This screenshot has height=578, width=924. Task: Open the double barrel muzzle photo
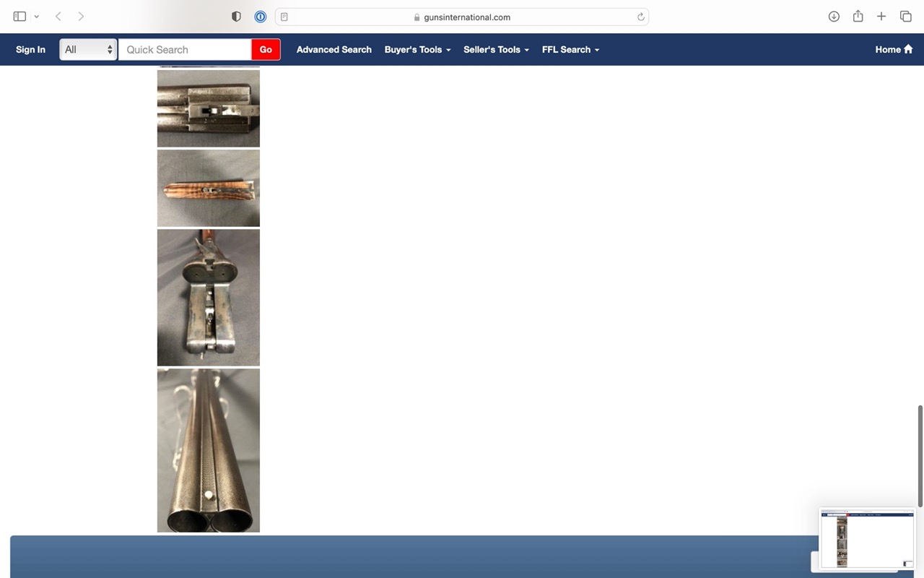(209, 451)
